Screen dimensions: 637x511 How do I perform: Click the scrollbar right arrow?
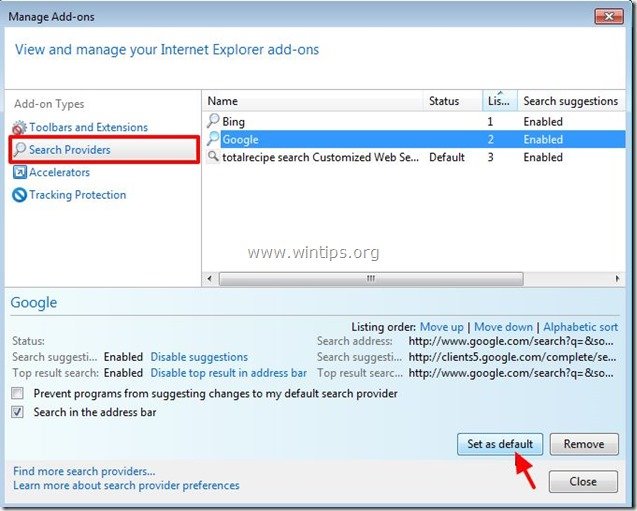pyautogui.click(x=617, y=279)
